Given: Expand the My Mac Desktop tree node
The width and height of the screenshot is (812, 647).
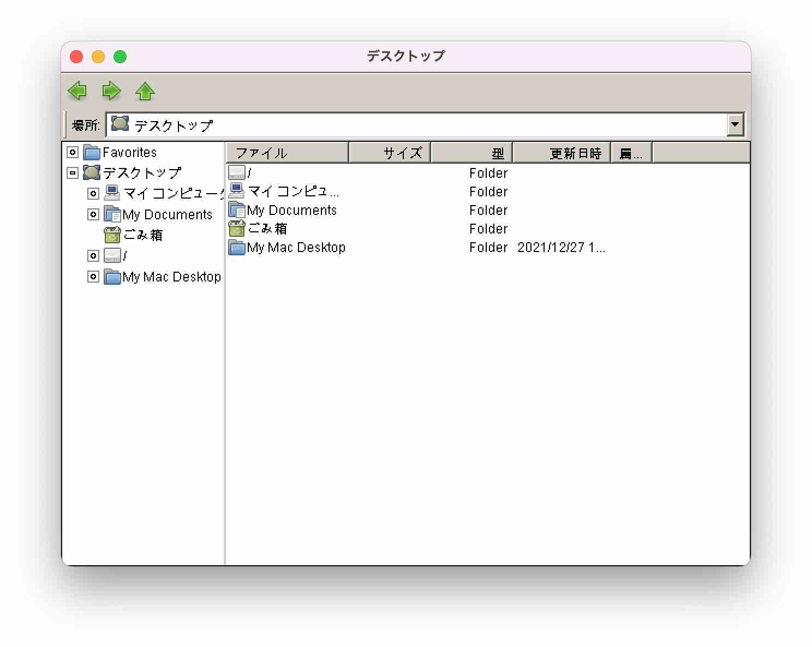Looking at the screenshot, I should 93,277.
